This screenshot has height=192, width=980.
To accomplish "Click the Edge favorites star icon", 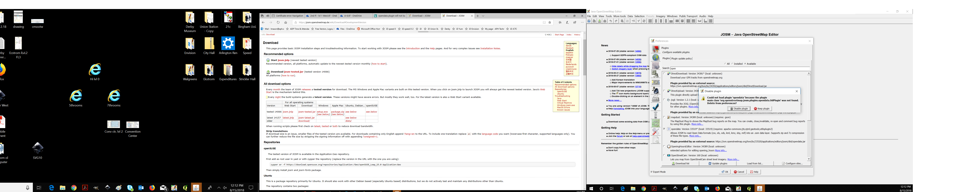I will click(x=550, y=22).
